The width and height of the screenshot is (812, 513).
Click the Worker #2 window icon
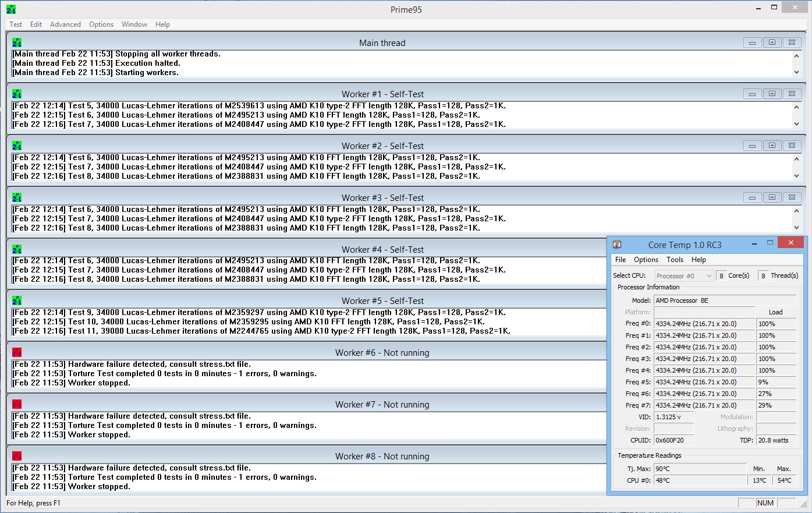(x=17, y=146)
